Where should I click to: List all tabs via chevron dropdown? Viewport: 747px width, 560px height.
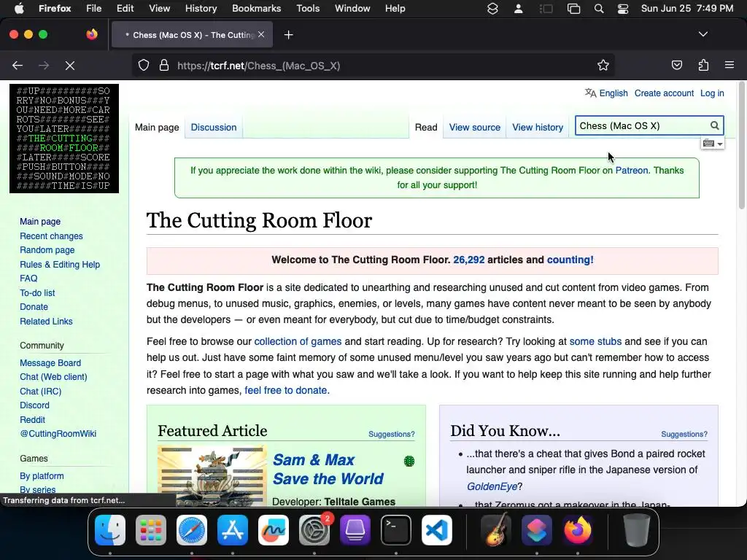(x=703, y=34)
